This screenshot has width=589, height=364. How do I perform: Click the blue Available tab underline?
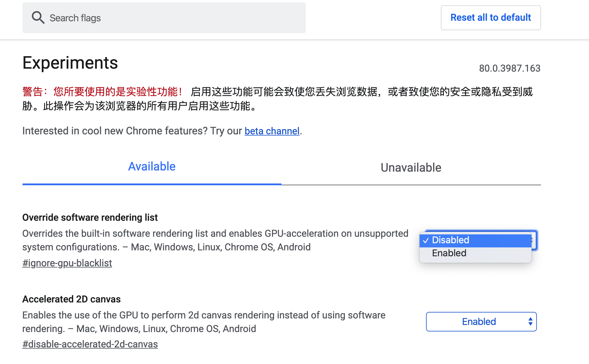point(151,184)
